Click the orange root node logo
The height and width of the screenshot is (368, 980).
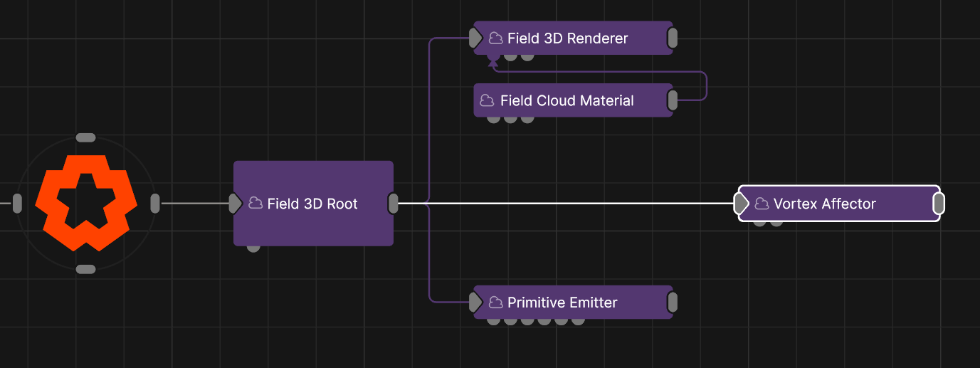[85, 203]
